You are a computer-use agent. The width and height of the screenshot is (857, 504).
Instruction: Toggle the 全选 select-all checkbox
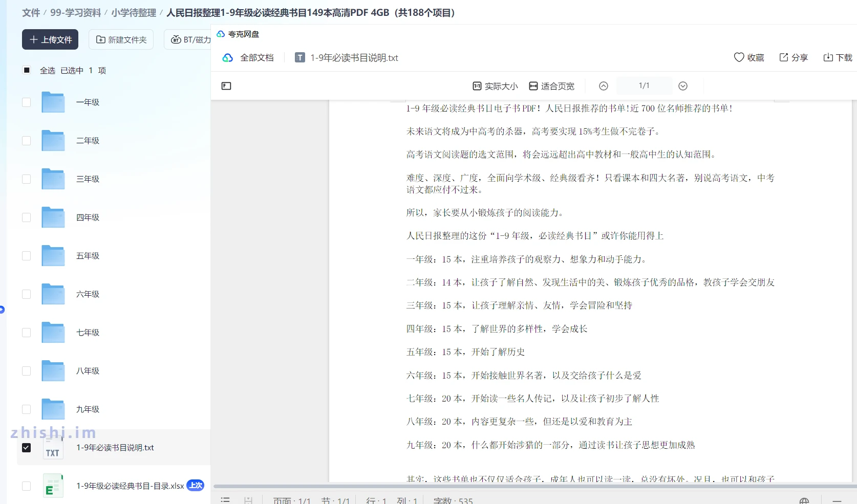point(27,70)
